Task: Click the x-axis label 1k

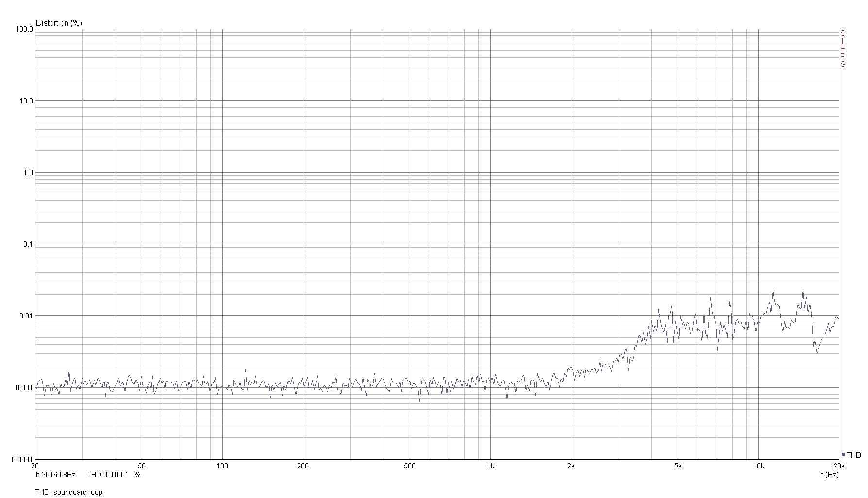Action: point(490,466)
